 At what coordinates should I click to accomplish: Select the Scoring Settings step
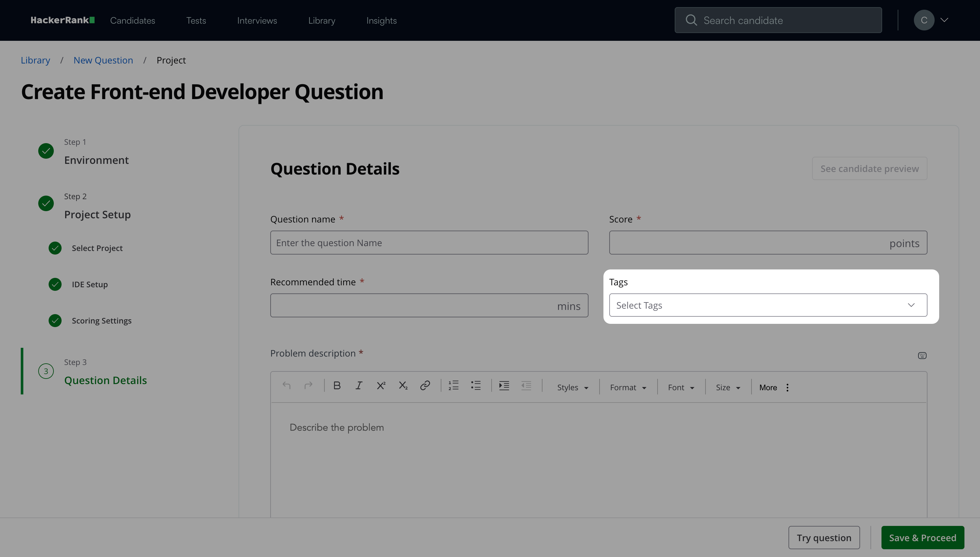[101, 321]
